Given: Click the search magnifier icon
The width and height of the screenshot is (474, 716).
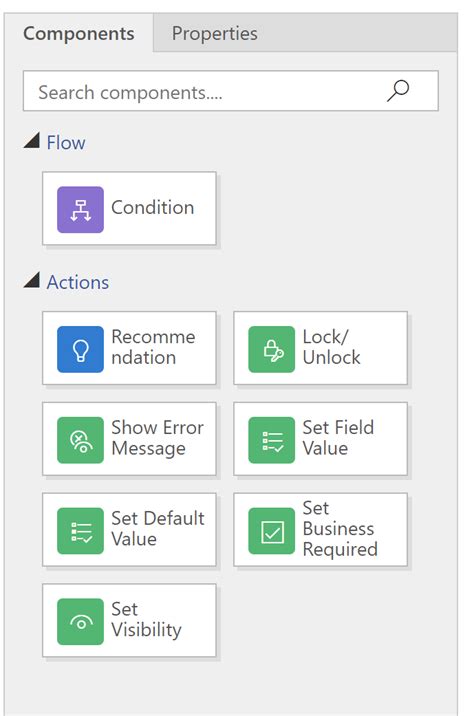Looking at the screenshot, I should click(x=398, y=91).
